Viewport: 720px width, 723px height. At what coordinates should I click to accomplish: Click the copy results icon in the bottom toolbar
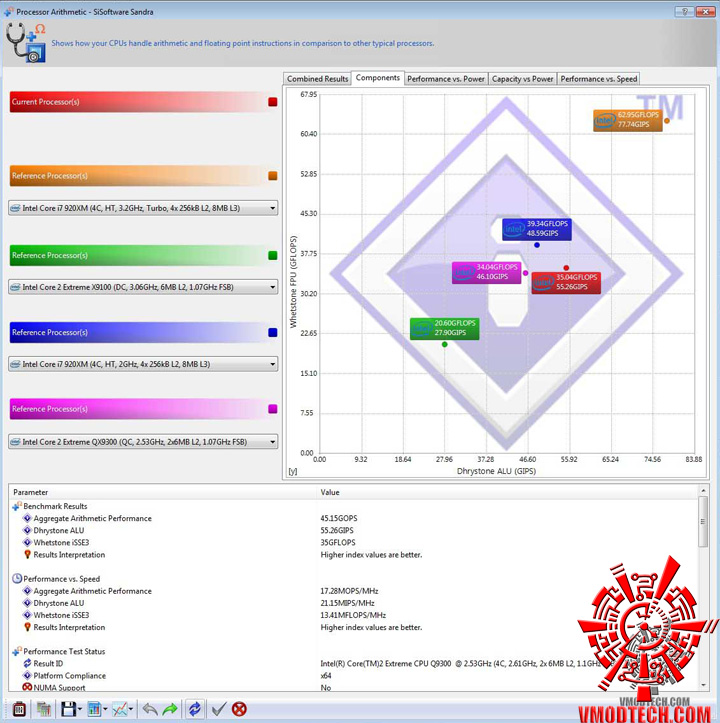(44, 709)
